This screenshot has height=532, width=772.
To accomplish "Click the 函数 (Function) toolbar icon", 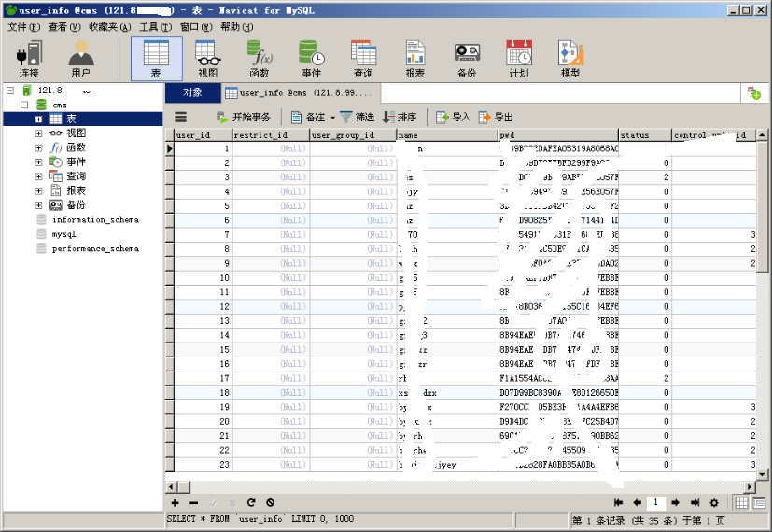I will click(260, 60).
